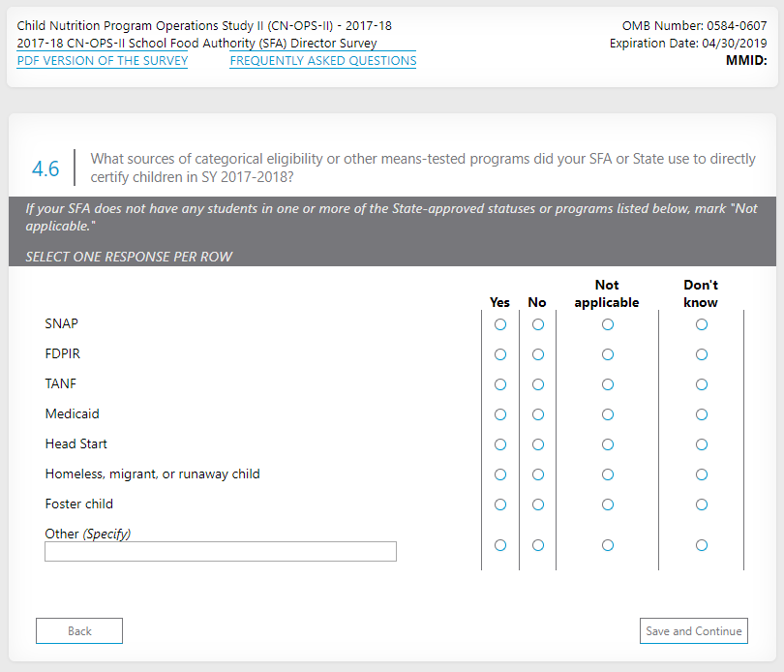Image resolution: width=784 pixels, height=672 pixels.
Task: Select No for SNAP
Action: click(x=538, y=324)
